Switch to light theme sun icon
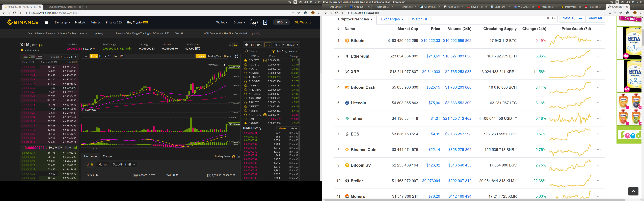644x201 pixels. tap(230, 45)
